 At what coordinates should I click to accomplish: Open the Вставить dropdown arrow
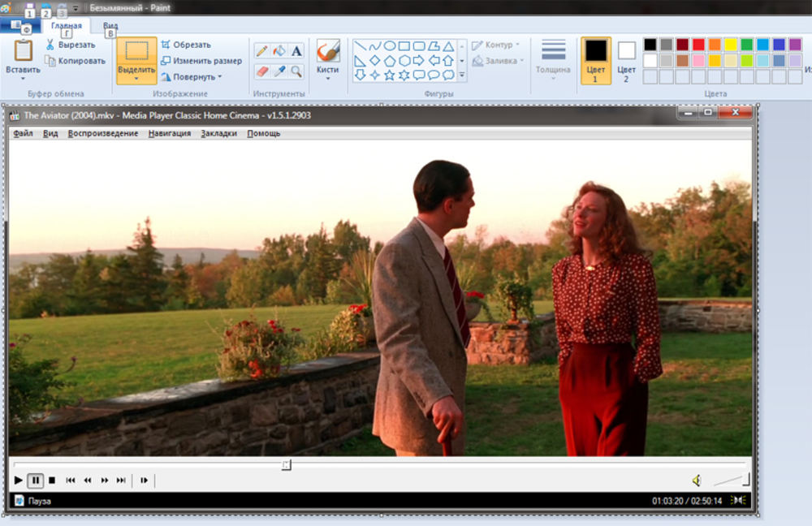[23, 79]
